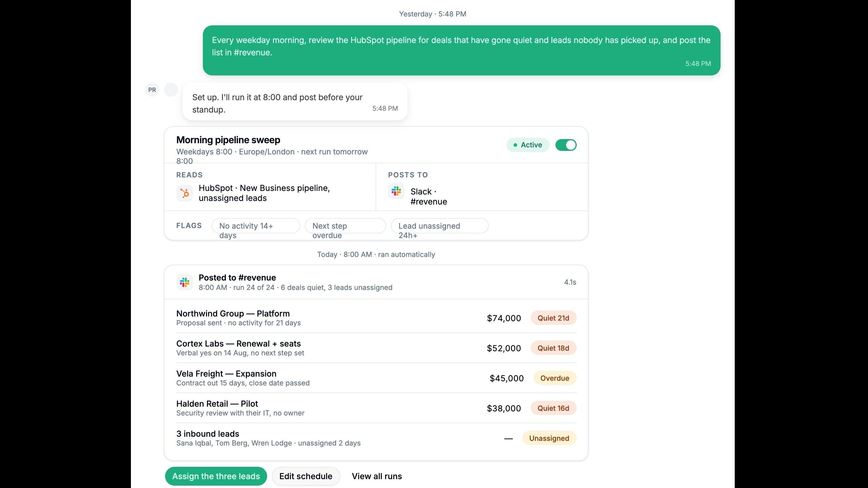Click the run 24 of 24 summary line
This screenshot has width=868, height=488.
(295, 287)
